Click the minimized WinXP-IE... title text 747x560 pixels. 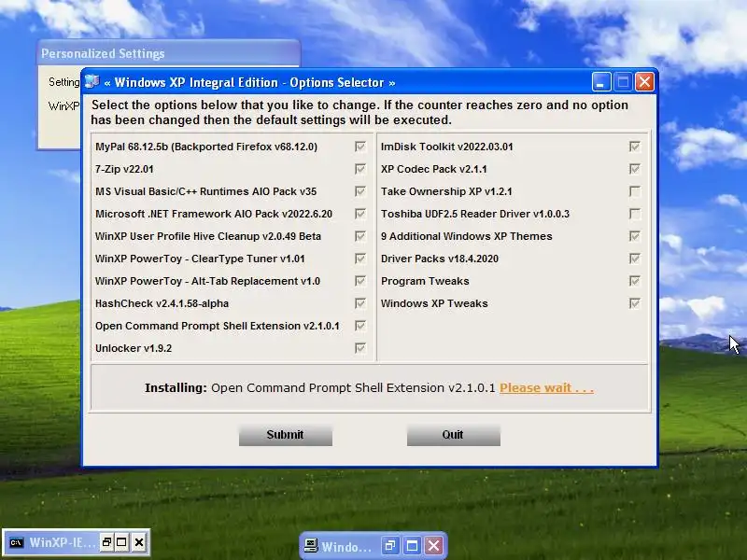(63, 542)
